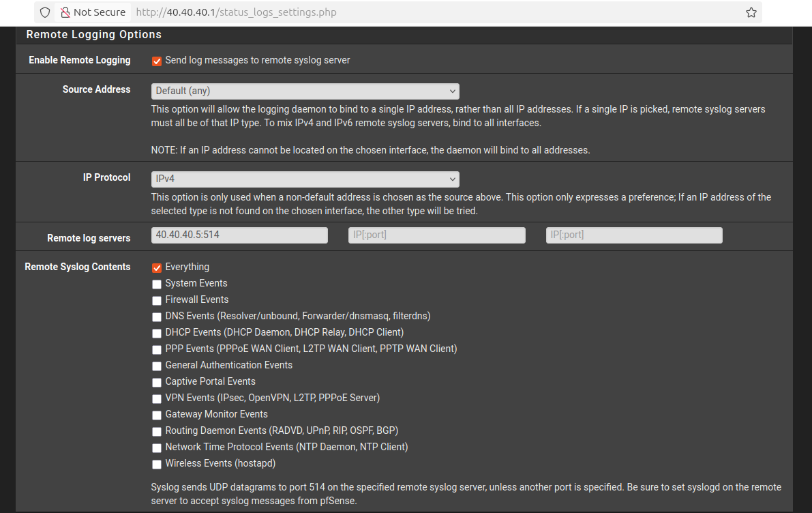The height and width of the screenshot is (513, 812).
Task: Click the shield tracking protection icon
Action: pyautogui.click(x=45, y=12)
